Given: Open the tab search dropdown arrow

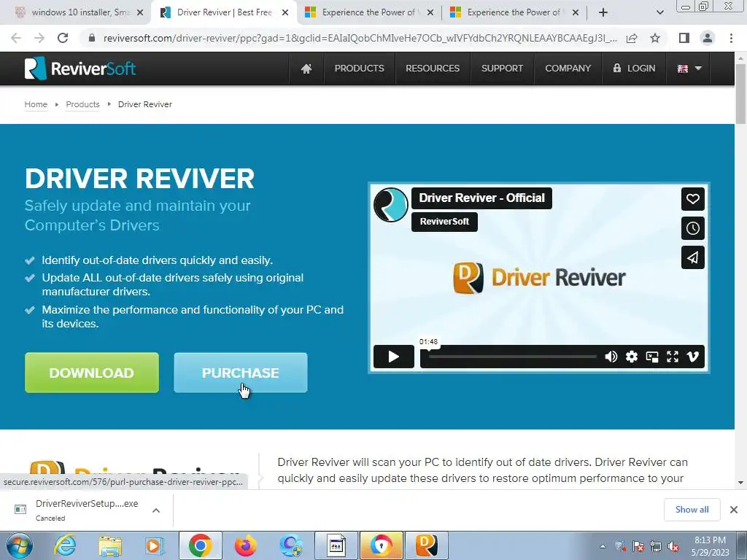Looking at the screenshot, I should point(659,12).
